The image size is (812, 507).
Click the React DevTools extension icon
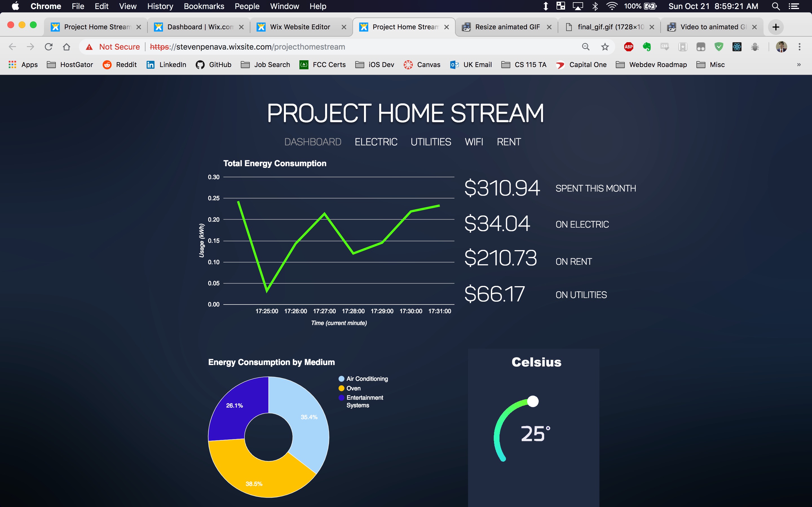click(x=737, y=47)
